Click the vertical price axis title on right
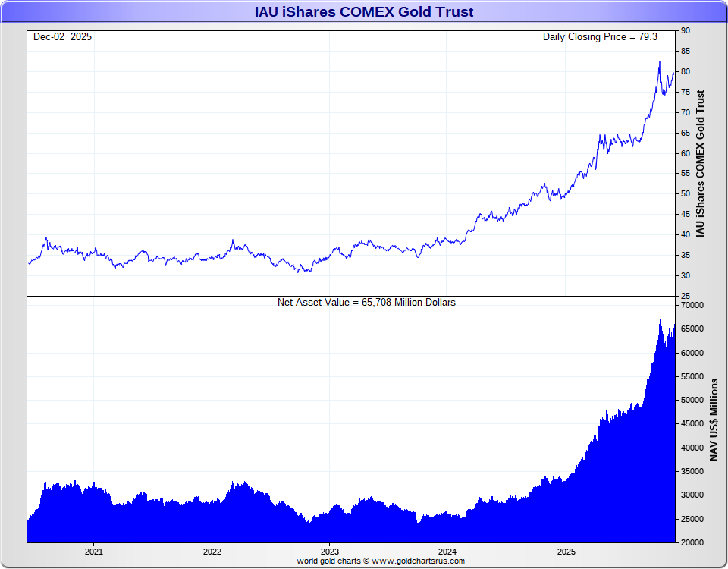This screenshot has height=569, width=728. pyautogui.click(x=700, y=163)
